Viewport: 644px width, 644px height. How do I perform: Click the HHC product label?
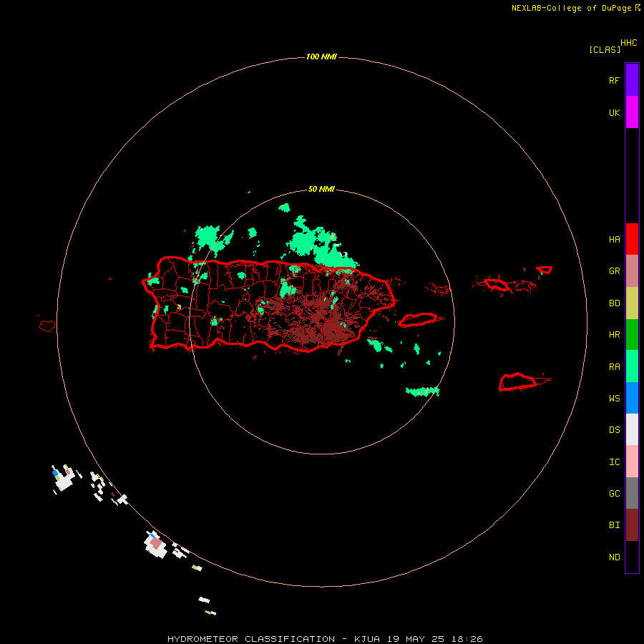pyautogui.click(x=629, y=43)
